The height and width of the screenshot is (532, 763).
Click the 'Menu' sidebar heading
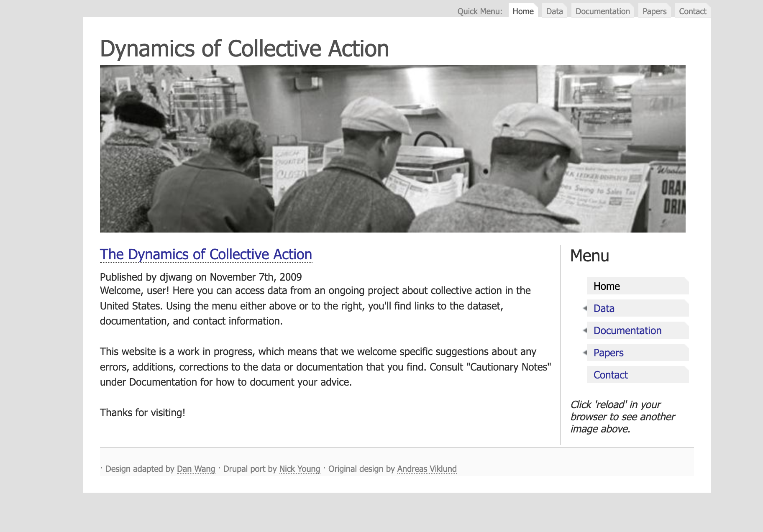(589, 256)
